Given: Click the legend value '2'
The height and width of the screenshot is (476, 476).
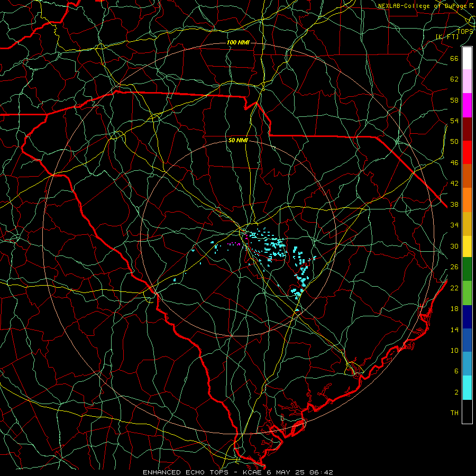Looking at the screenshot, I should [x=456, y=392].
